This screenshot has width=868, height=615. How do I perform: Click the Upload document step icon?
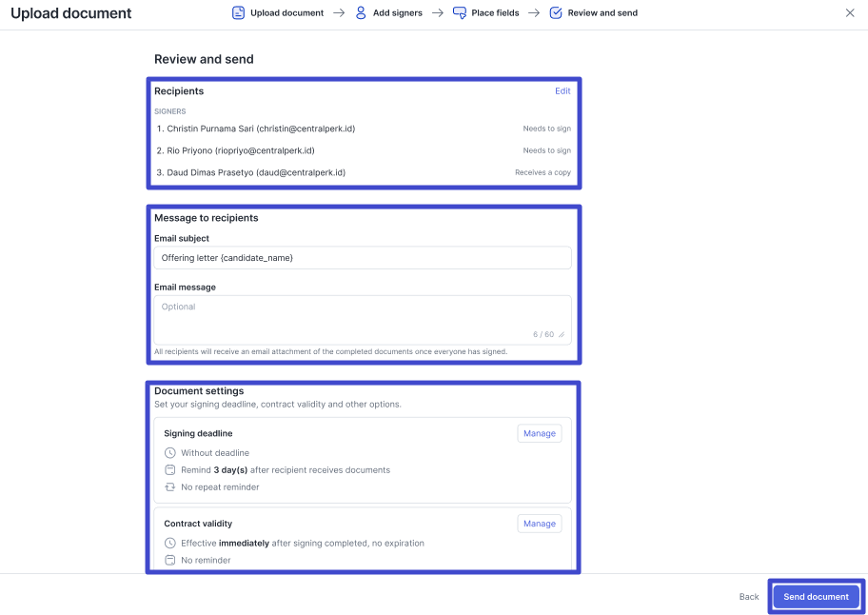pos(238,12)
